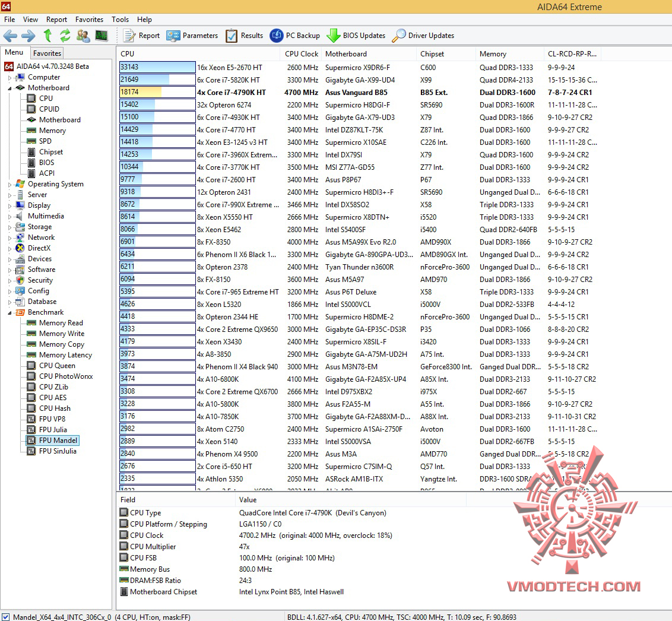The image size is (672, 621).
Task: Switch to the Menu tab in sidebar
Action: coord(14,52)
